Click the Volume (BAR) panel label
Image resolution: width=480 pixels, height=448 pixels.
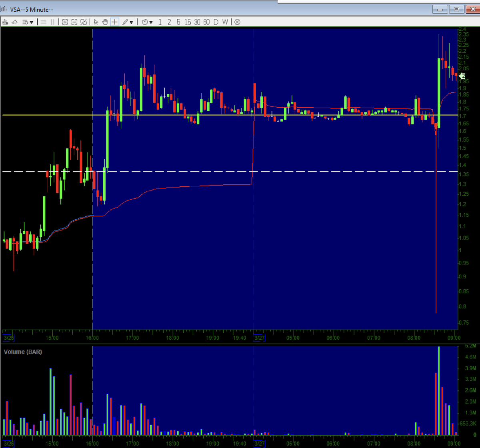[23, 352]
